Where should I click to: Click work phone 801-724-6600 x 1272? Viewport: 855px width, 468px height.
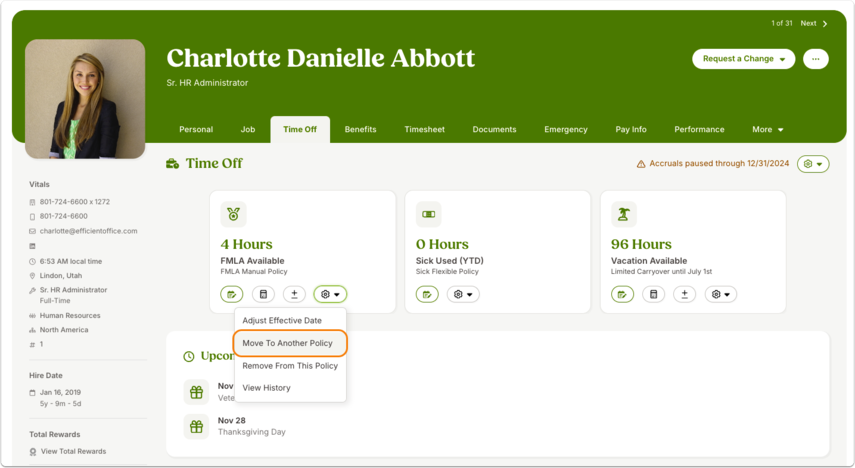75,202
